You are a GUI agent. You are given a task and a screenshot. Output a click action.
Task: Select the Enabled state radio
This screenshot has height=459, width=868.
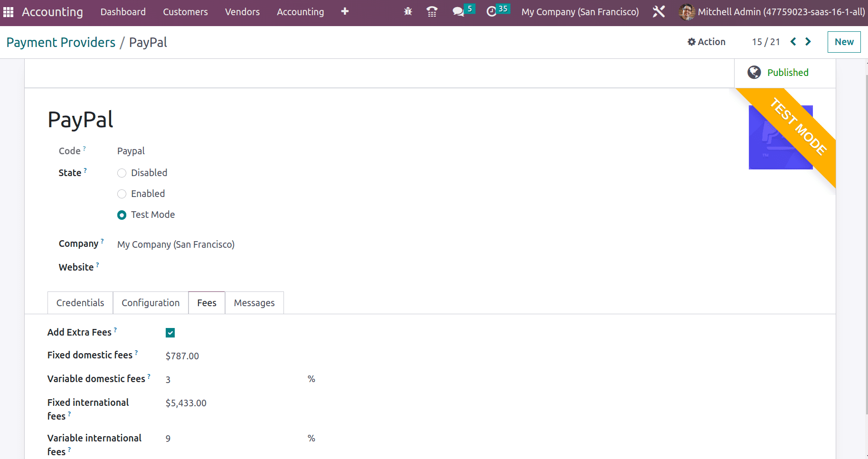[122, 194]
